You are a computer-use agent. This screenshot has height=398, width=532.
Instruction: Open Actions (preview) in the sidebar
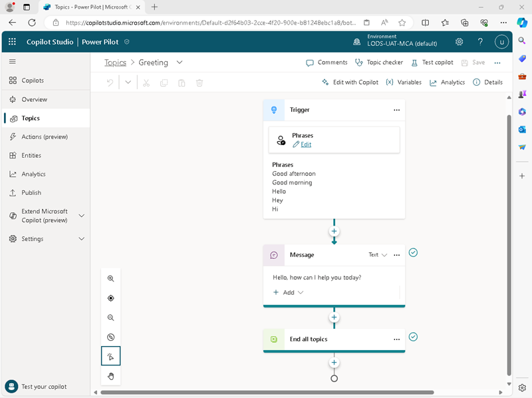pyautogui.click(x=46, y=137)
